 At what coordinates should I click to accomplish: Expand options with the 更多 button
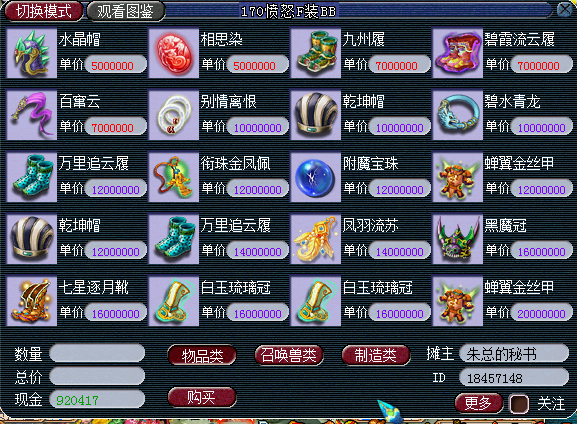(478, 403)
